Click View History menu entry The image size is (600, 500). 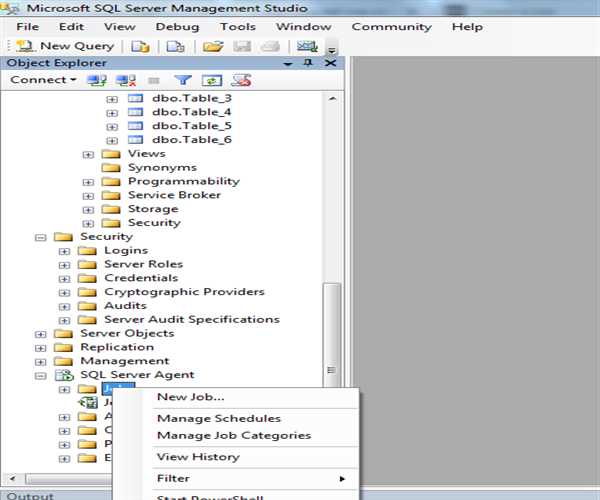[x=198, y=457]
